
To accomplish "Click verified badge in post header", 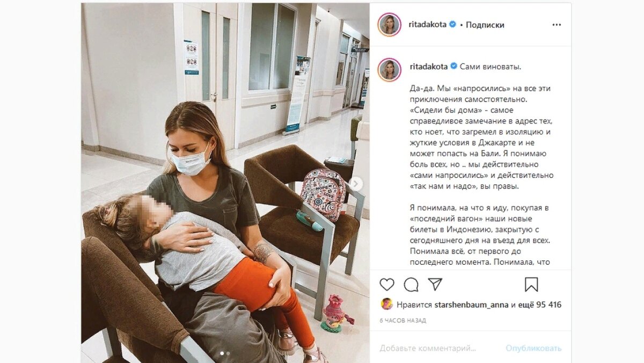I will pyautogui.click(x=453, y=25).
